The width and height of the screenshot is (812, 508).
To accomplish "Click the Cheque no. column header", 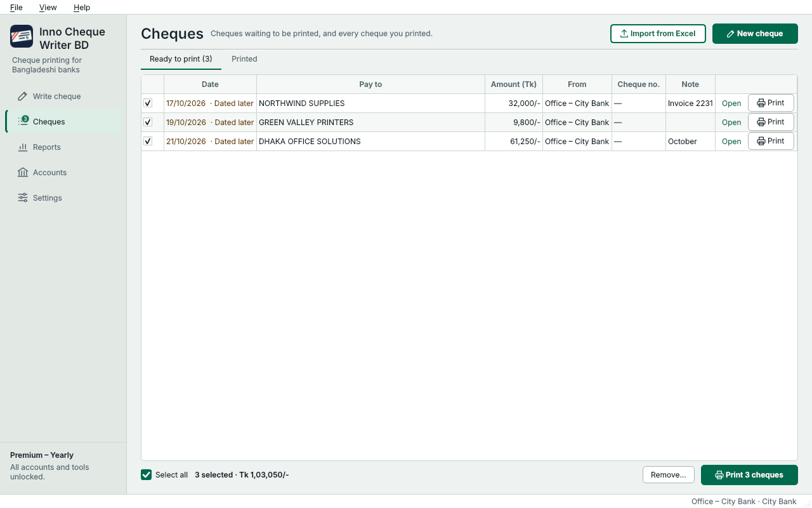I will pos(639,84).
